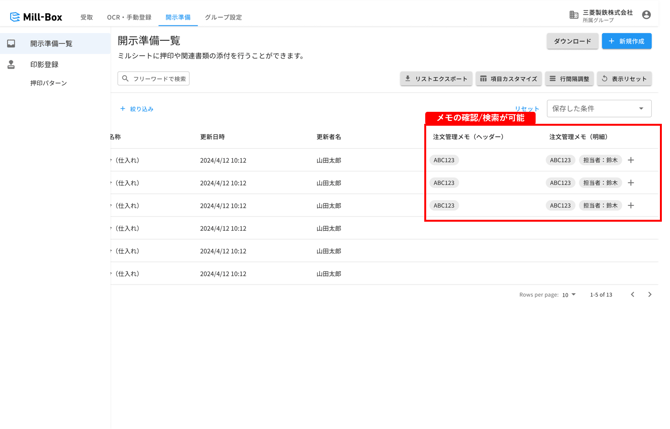Add memo with plus icon in first row

(631, 160)
